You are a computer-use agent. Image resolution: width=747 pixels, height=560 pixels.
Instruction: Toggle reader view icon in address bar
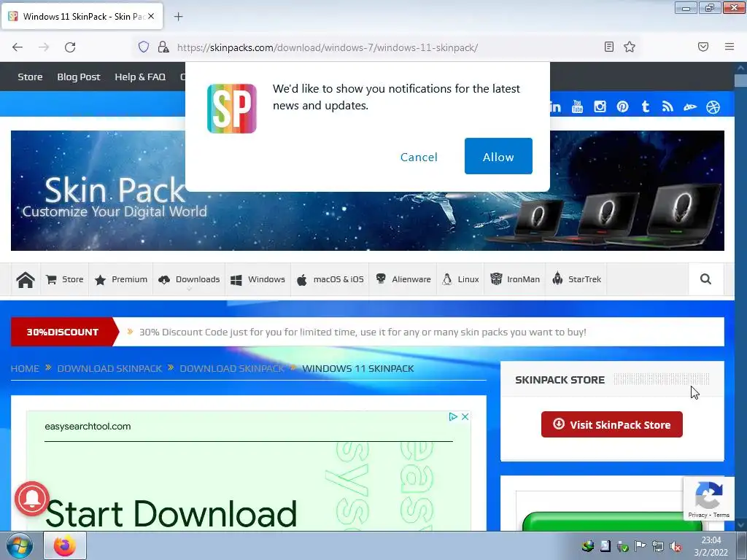[x=609, y=47]
